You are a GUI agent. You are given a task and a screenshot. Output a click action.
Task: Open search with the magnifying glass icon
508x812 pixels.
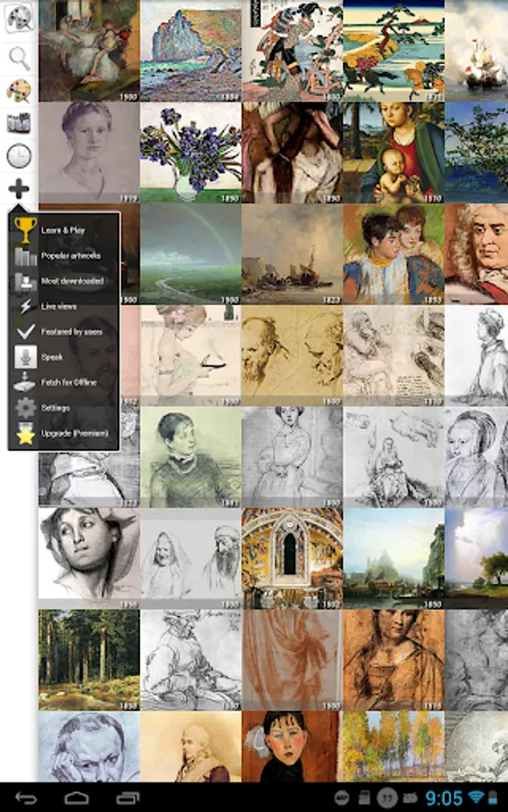(x=19, y=58)
